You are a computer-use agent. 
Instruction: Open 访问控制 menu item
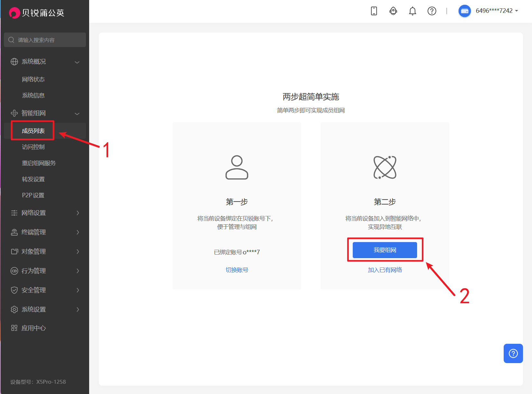pos(33,147)
